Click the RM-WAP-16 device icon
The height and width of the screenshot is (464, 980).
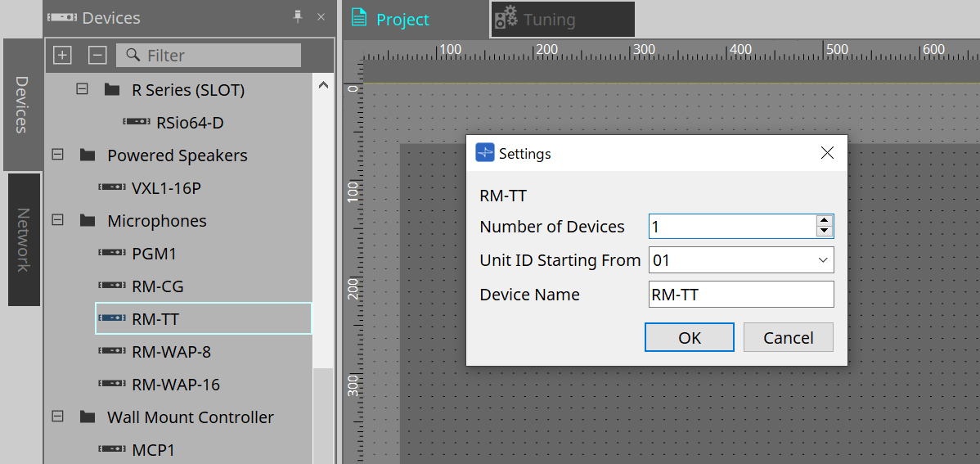[x=112, y=384]
